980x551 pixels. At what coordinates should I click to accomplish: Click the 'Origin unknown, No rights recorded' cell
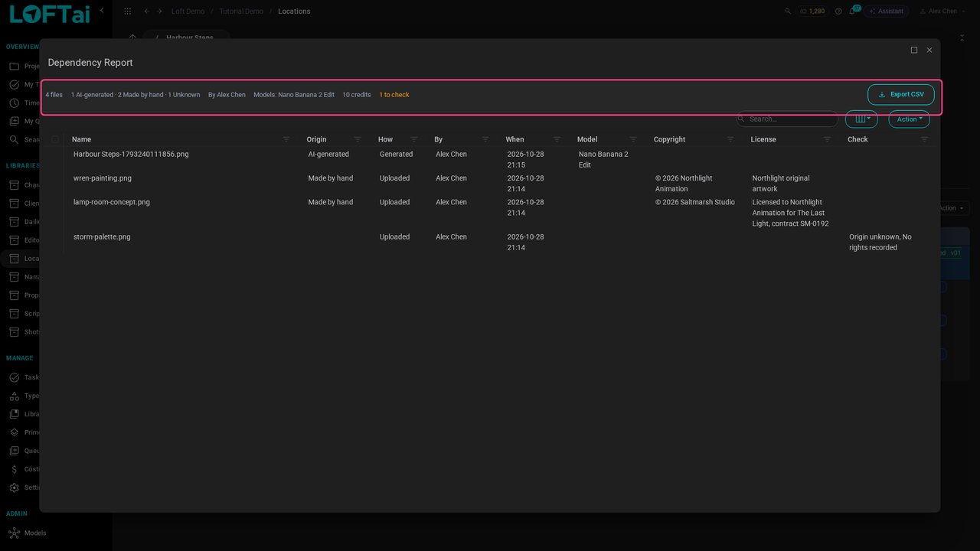point(880,242)
